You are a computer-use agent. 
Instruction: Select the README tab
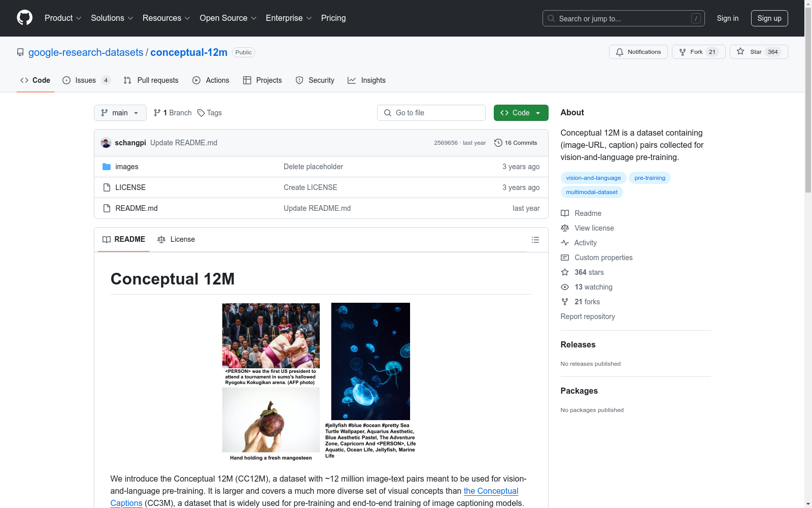click(x=124, y=239)
